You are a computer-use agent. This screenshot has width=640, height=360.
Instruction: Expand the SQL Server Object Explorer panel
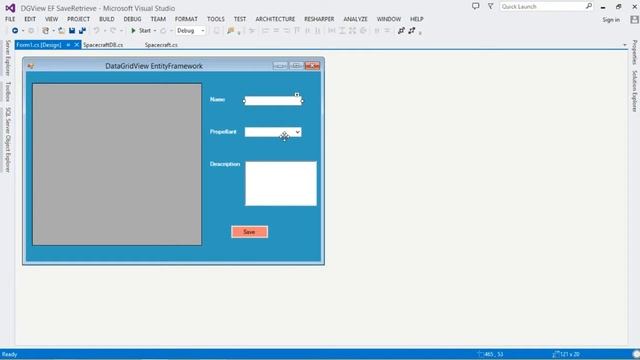[7, 140]
